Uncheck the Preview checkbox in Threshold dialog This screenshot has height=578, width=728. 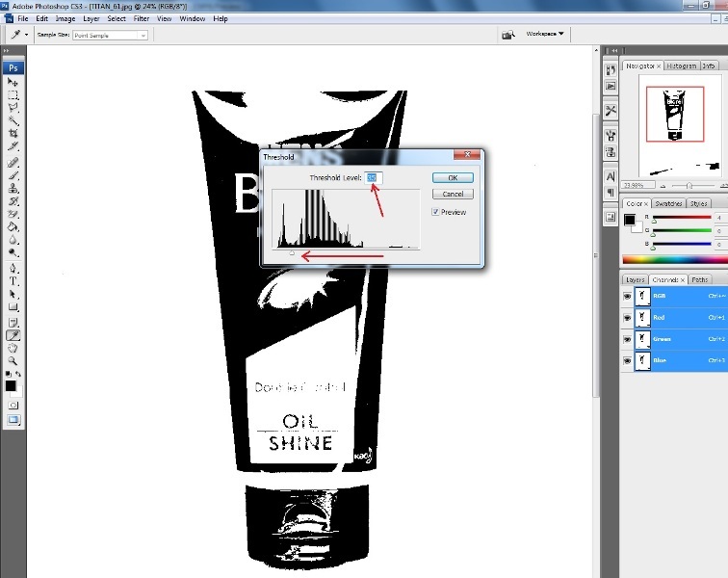coord(436,212)
